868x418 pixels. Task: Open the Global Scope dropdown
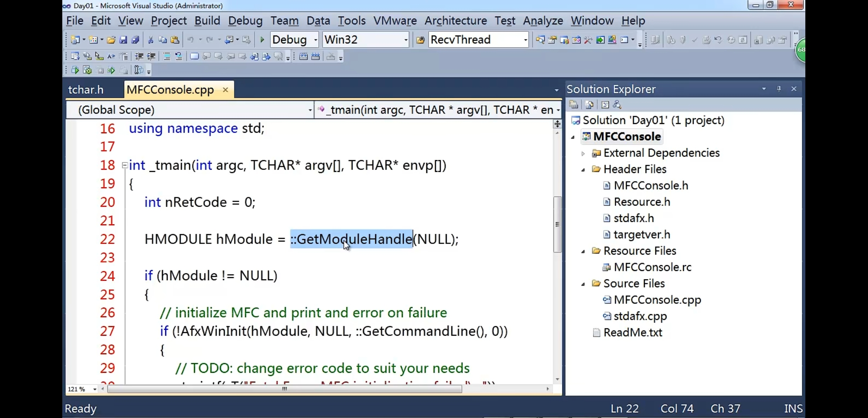[310, 110]
